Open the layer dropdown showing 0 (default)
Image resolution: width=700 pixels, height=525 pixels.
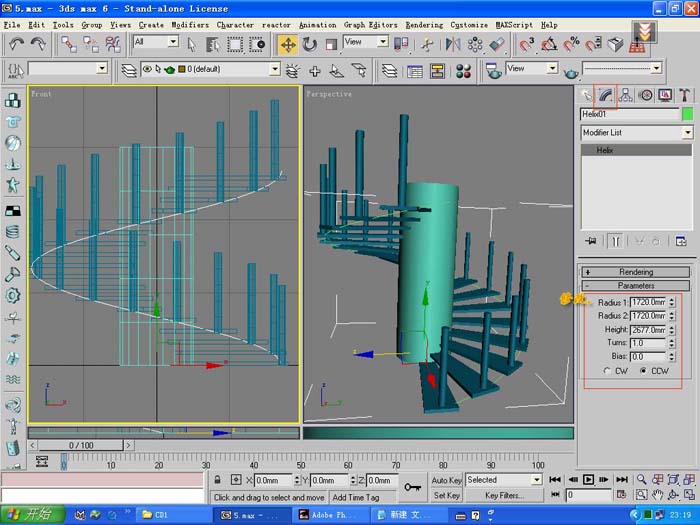(274, 70)
